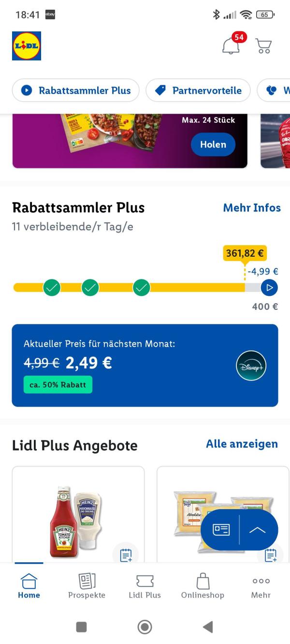Open the Rabattsammler Plus chip
290x644 pixels.
(x=76, y=90)
